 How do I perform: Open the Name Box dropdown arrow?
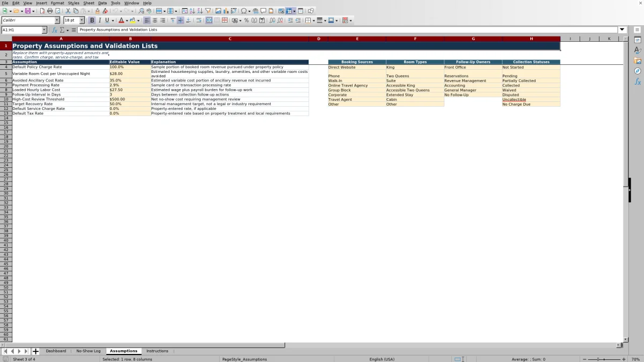coord(44,30)
